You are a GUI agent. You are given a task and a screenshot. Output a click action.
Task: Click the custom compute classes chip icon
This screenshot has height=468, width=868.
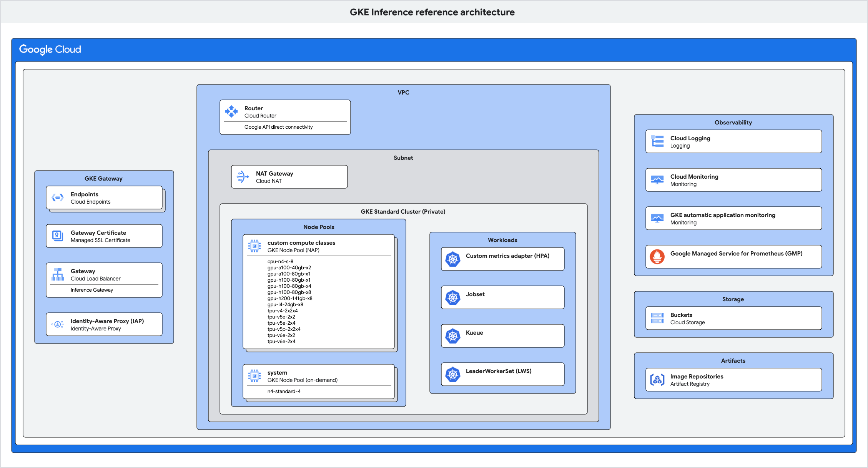(x=254, y=246)
